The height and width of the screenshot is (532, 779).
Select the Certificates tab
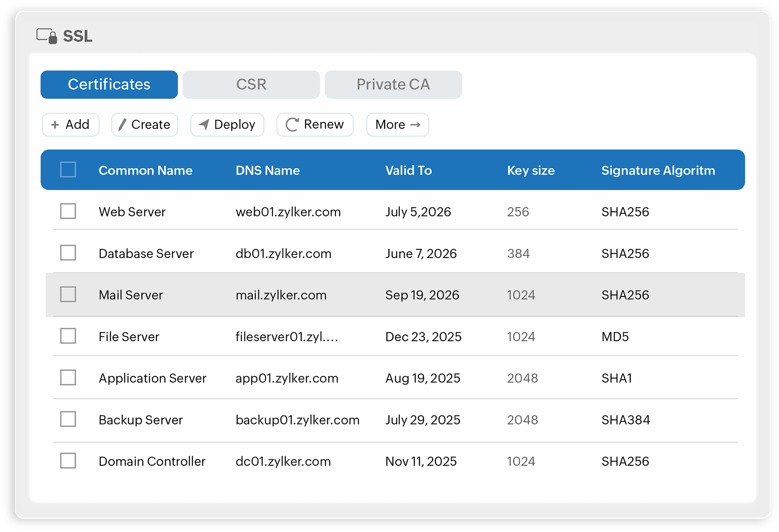click(x=109, y=84)
